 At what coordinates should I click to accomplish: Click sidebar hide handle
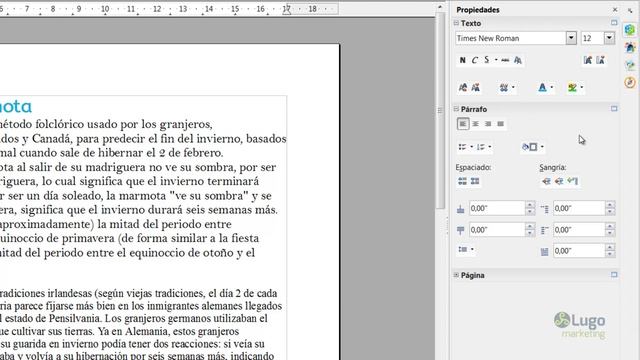point(447,226)
